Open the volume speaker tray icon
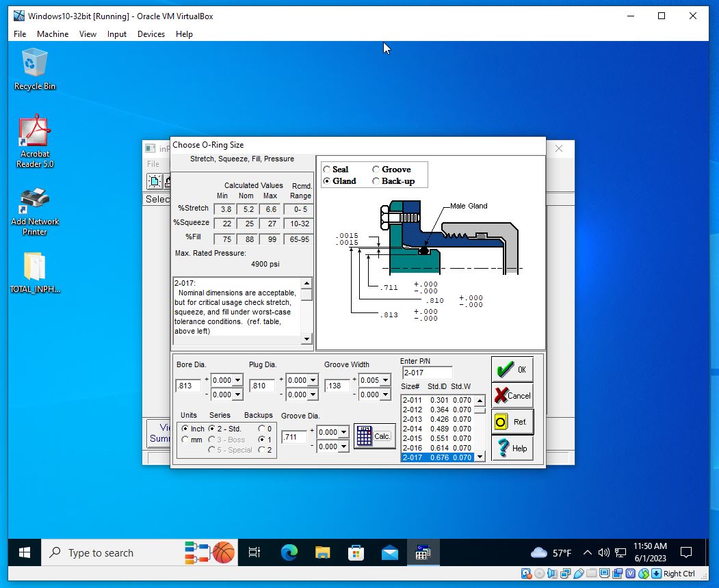The height and width of the screenshot is (588, 719). point(604,552)
